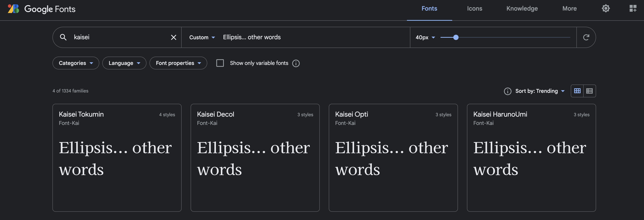Click the Google Fonts logo

[41, 9]
